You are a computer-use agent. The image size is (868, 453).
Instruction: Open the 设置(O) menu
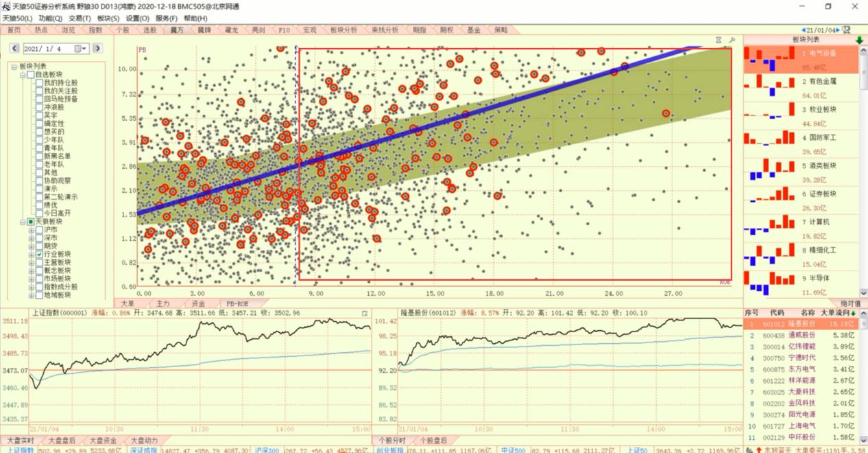138,19
